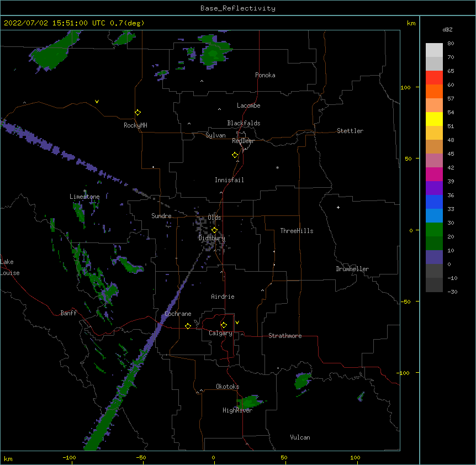Screen dimensions: 476x465
Task: Click the yellow diamond marker south of RedDeer
Action: click(x=235, y=155)
